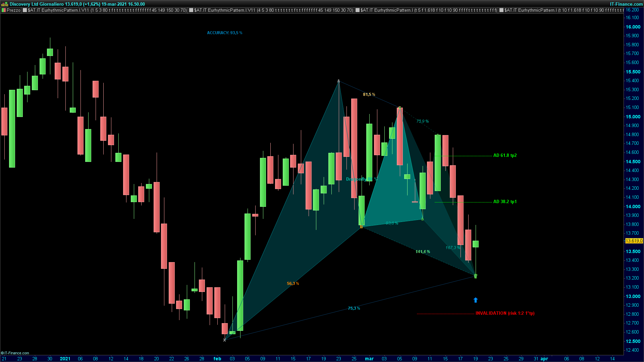Click blue up arrow below latest candle
Image resolution: width=644 pixels, height=362 pixels.
point(475,300)
